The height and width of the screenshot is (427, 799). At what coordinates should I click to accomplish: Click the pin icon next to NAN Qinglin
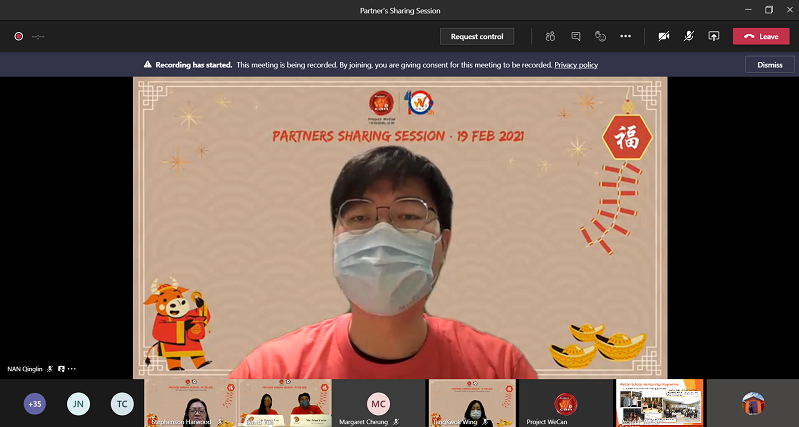coord(61,368)
